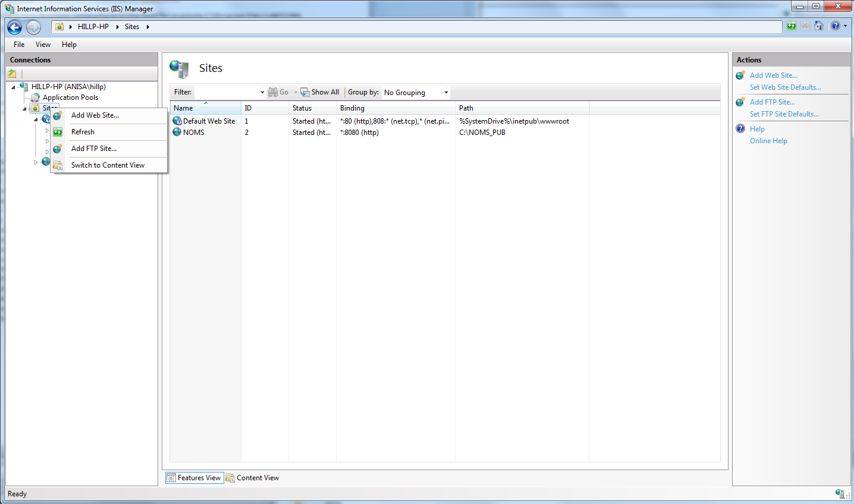Click the IIS Manager title bar application icon
This screenshot has width=854, height=504.
click(10, 8)
